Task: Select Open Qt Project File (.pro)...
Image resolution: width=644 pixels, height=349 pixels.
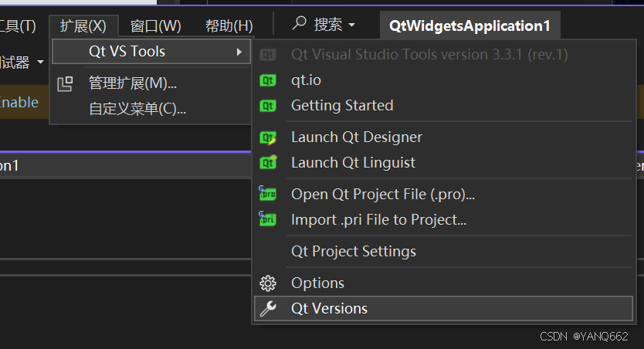Action: 443,195
